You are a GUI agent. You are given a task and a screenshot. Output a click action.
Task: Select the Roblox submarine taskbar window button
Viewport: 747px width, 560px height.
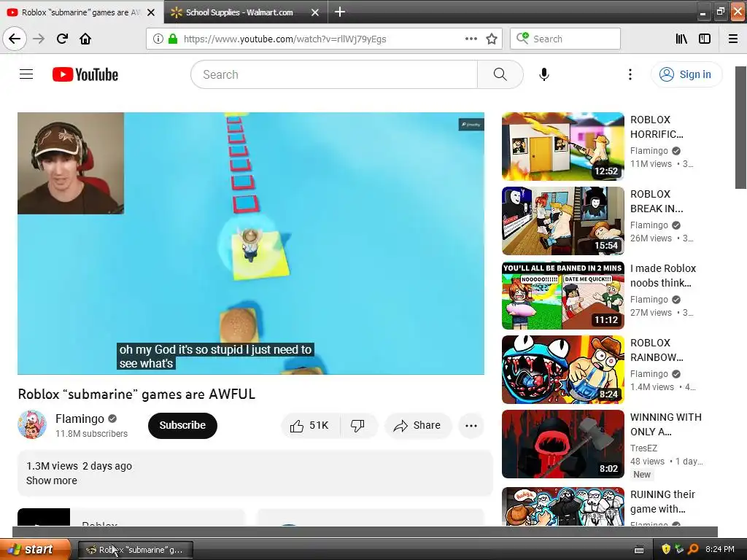click(135, 550)
